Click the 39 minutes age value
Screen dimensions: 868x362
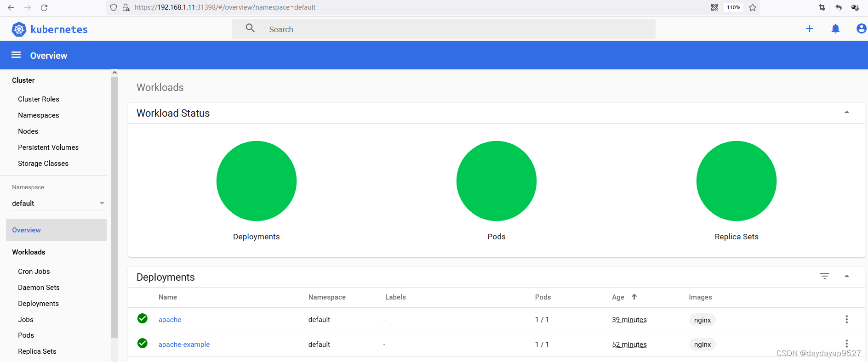629,320
